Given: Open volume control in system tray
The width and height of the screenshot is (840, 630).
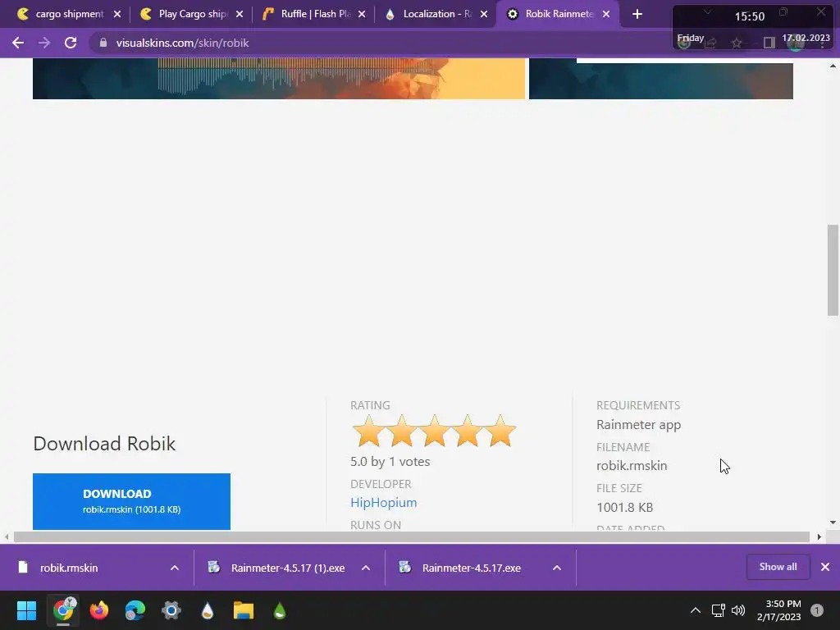Looking at the screenshot, I should (738, 610).
